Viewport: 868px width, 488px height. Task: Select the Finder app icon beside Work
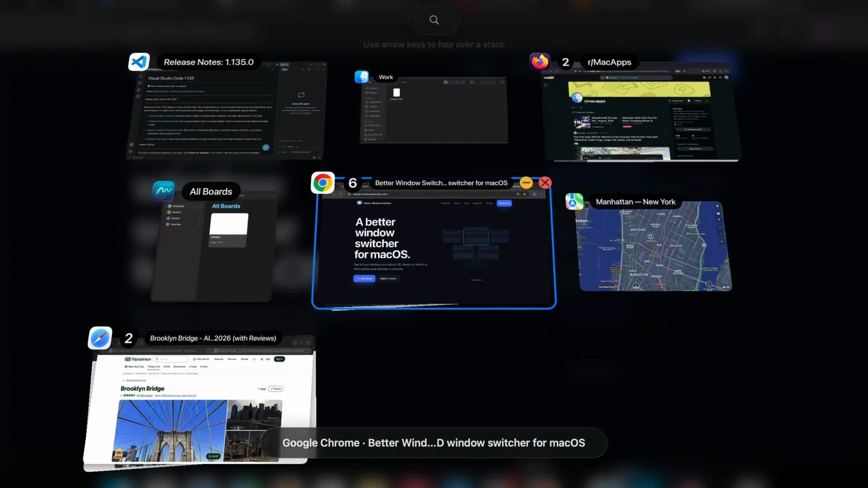362,77
